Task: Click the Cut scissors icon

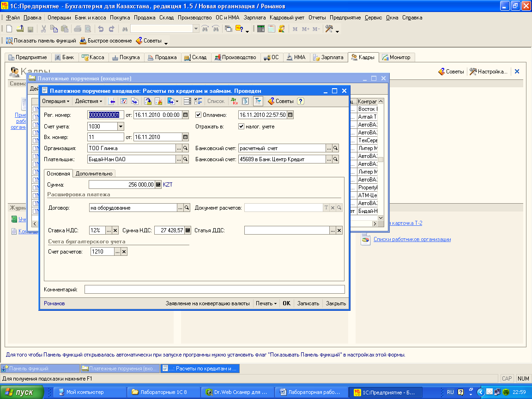Action: tap(43, 29)
